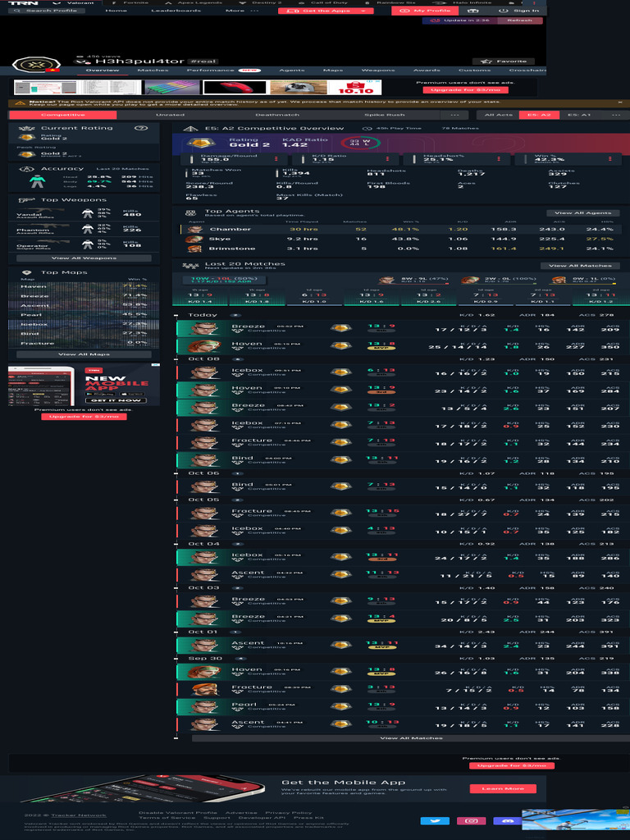This screenshot has width=630, height=840.
Task: Open Win % card options menu
Action: point(609,159)
